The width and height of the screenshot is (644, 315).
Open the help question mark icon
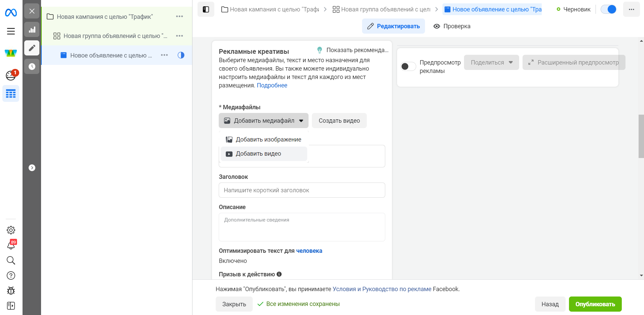point(11,275)
